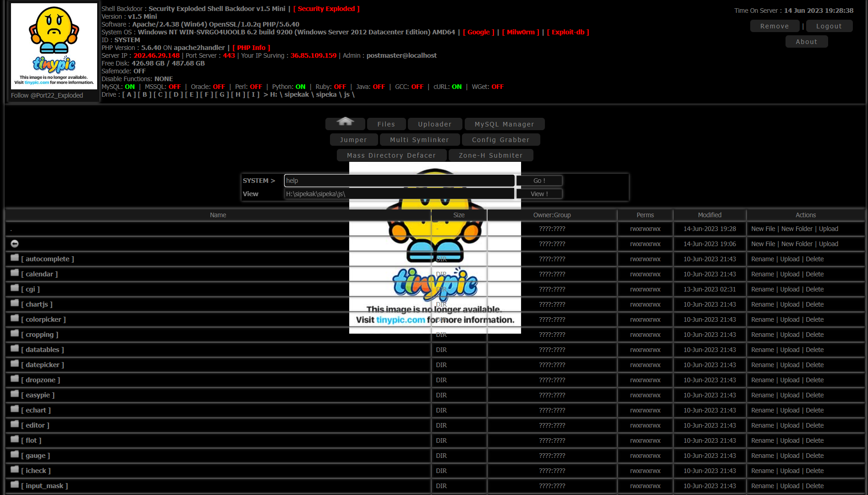Open MySQL Manager
Viewport: 868px width, 495px height.
point(505,124)
